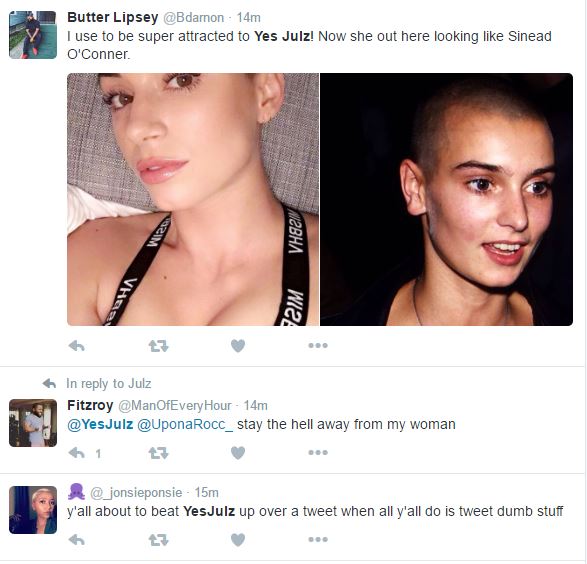Reply to Butter Lipsey's tweet
The width and height of the screenshot is (587, 564).
77,346
